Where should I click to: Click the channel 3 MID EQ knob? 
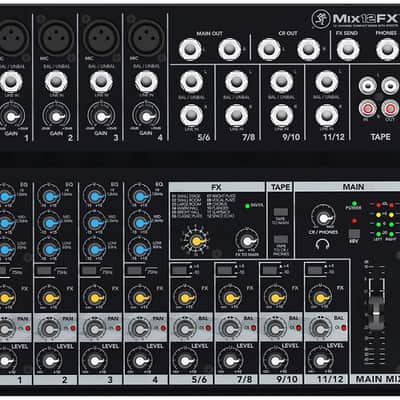tap(94, 223)
